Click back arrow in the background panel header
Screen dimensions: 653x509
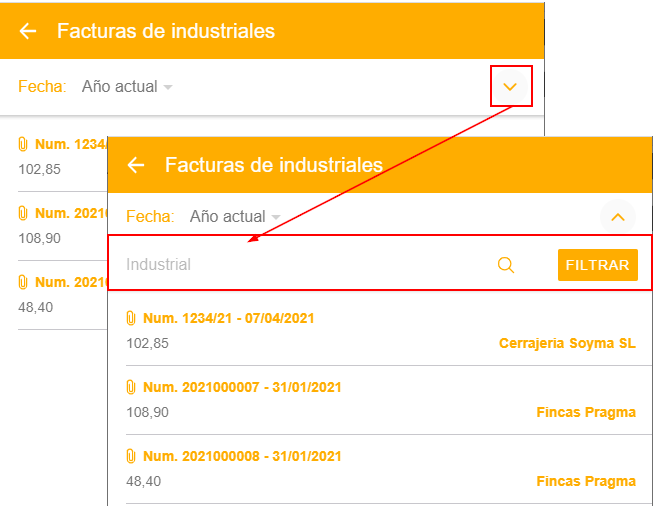coord(28,31)
